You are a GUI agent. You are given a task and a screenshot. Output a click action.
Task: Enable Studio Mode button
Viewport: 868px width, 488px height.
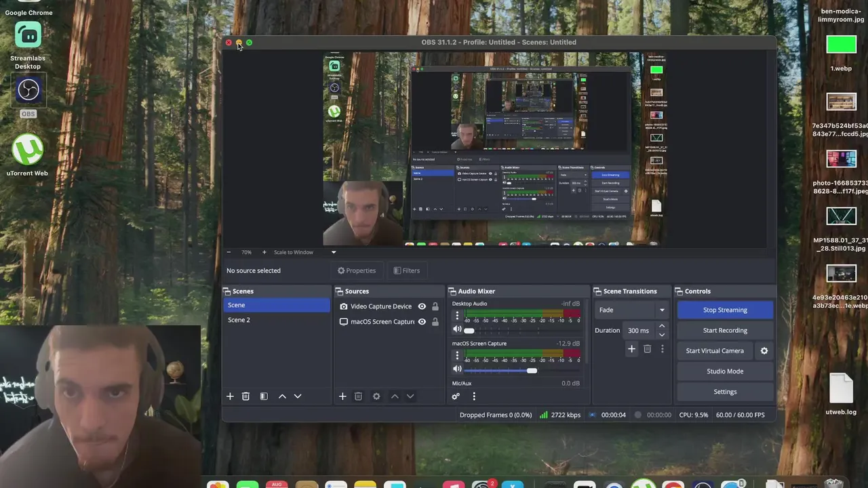[x=725, y=371]
